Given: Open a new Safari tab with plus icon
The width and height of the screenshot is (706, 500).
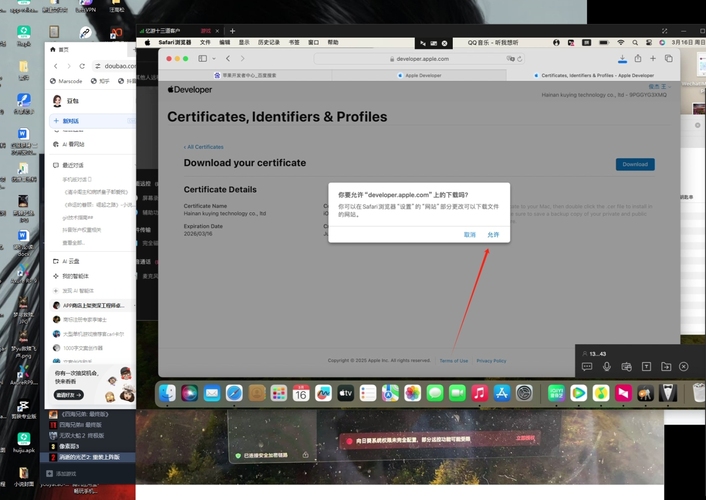Looking at the screenshot, I should [652, 59].
